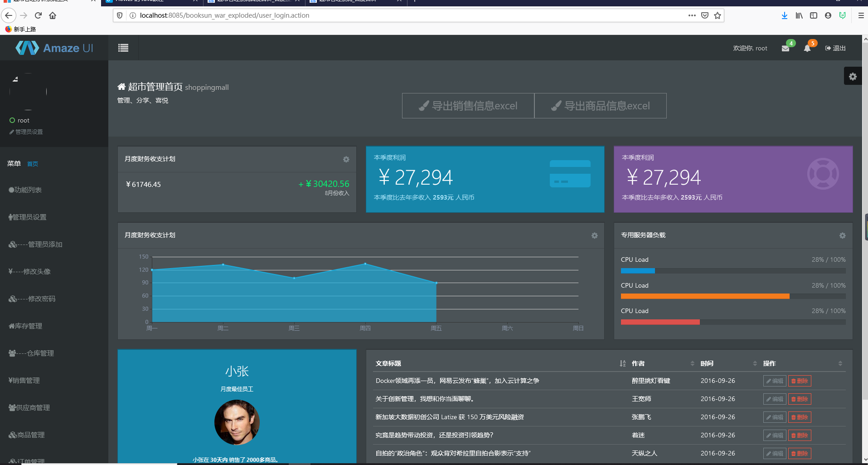Click the browser home icon
Screen dimensions: 868x465
53,15
